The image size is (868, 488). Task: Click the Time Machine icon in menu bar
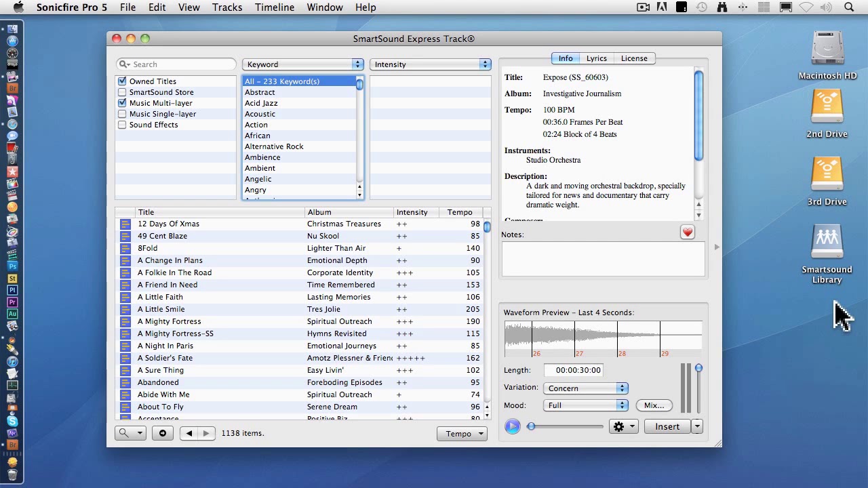pyautogui.click(x=701, y=7)
